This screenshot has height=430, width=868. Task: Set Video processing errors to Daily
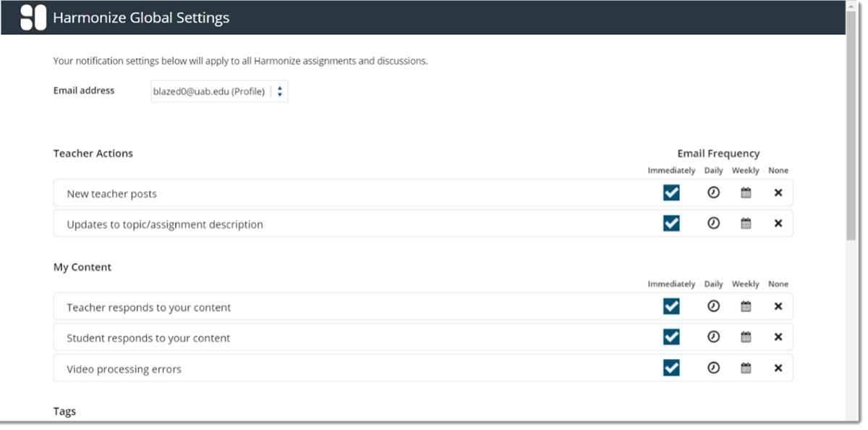pos(713,368)
